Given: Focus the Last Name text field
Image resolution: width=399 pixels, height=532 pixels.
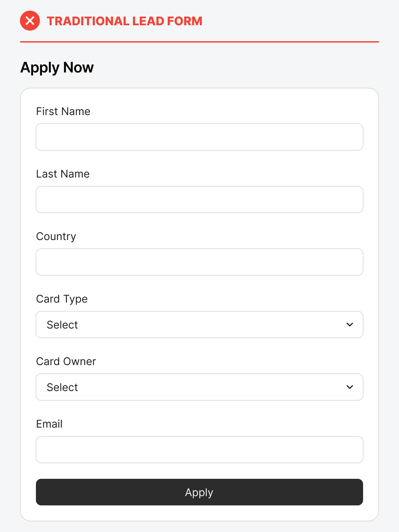Looking at the screenshot, I should point(199,199).
